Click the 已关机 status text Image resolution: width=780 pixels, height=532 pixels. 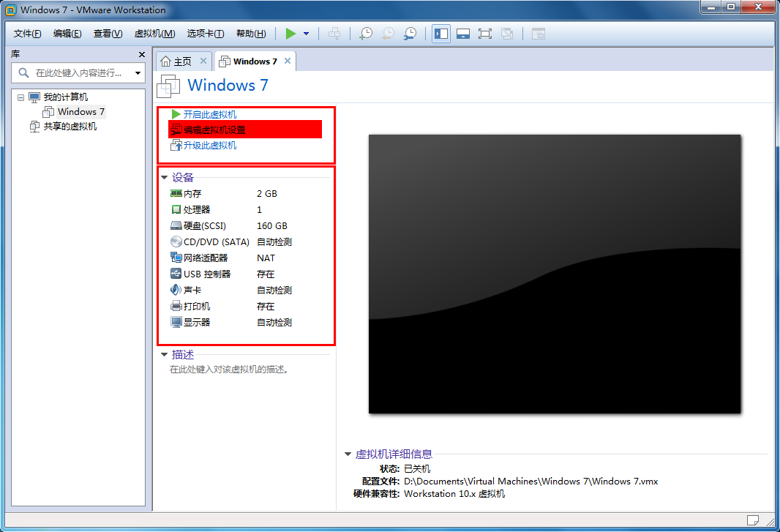point(417,469)
